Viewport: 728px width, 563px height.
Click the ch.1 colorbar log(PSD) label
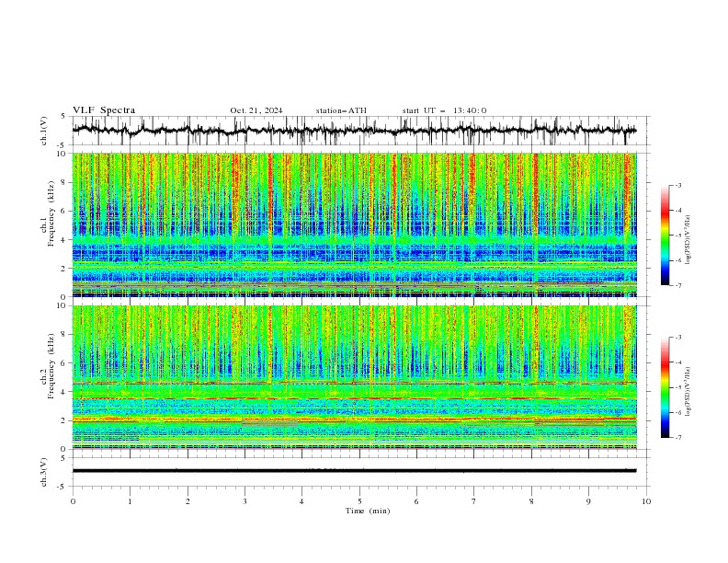coord(688,240)
